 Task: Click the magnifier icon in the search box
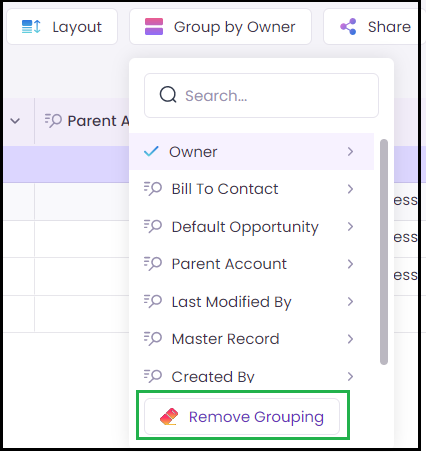(x=168, y=95)
